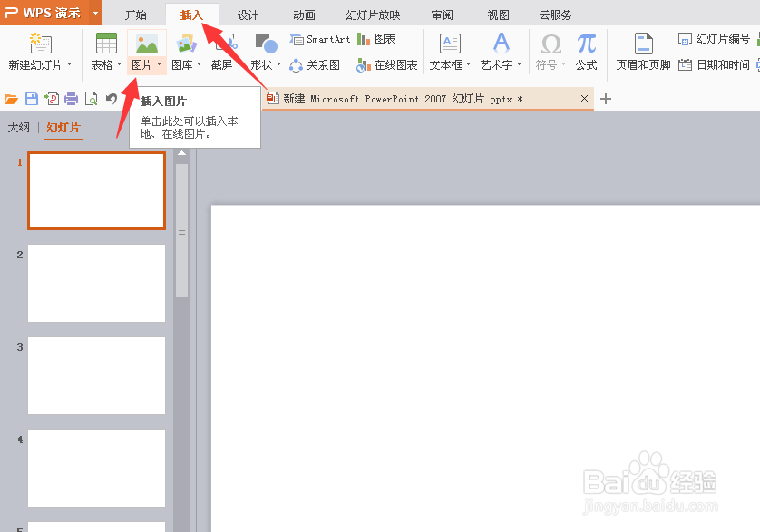This screenshot has height=532, width=760.
Task: Add a new document tab with plus
Action: pyautogui.click(x=606, y=99)
